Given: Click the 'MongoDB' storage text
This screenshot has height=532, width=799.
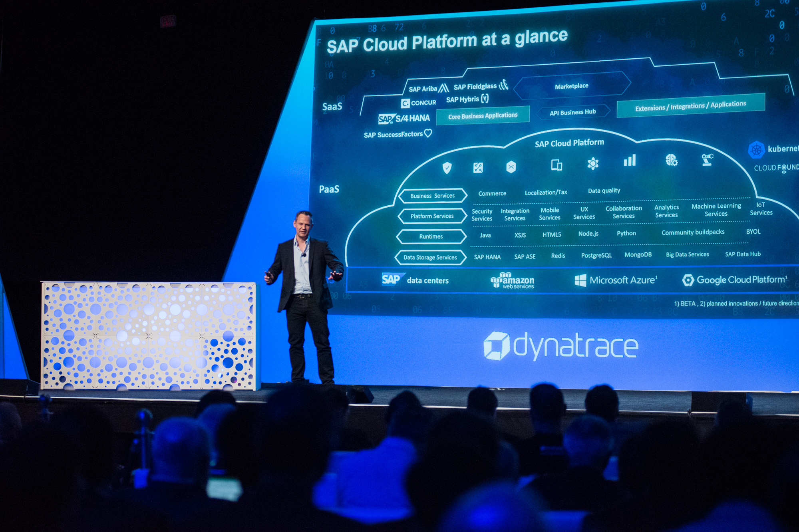Looking at the screenshot, I should click(638, 255).
